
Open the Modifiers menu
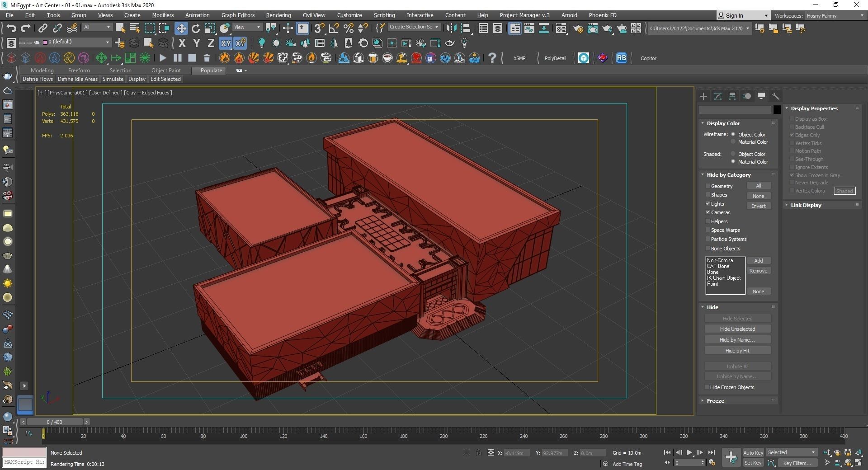(163, 15)
